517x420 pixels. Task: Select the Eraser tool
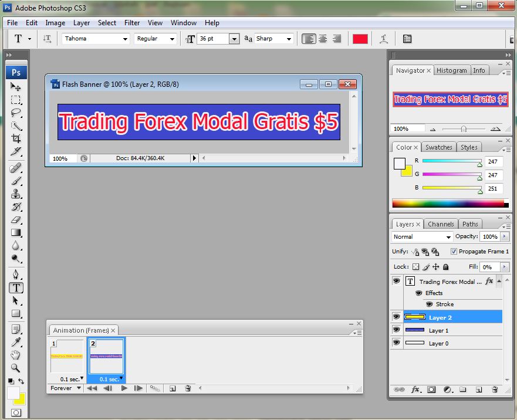[15, 220]
